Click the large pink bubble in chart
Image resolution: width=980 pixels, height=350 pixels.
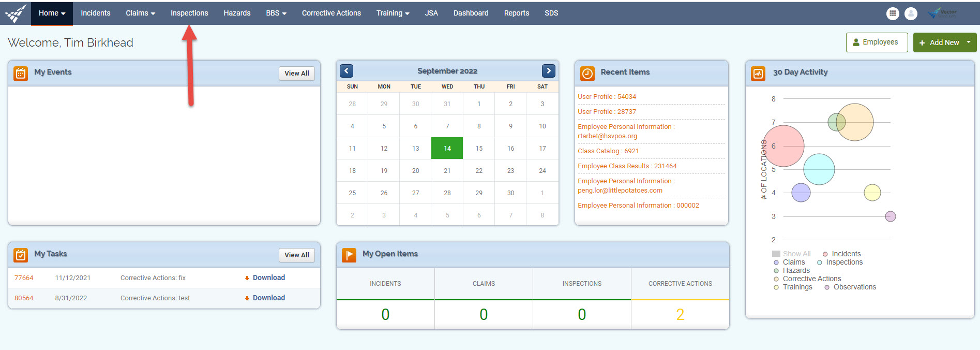point(783,146)
